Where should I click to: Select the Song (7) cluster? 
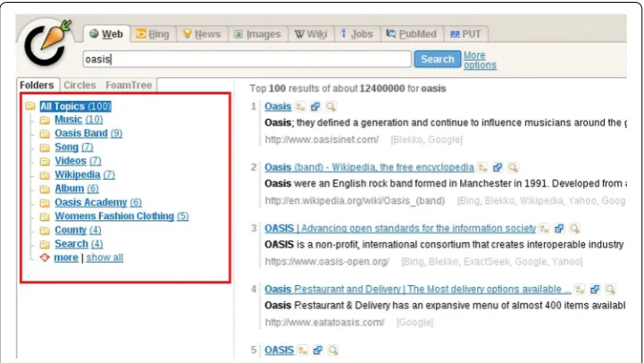(74, 148)
